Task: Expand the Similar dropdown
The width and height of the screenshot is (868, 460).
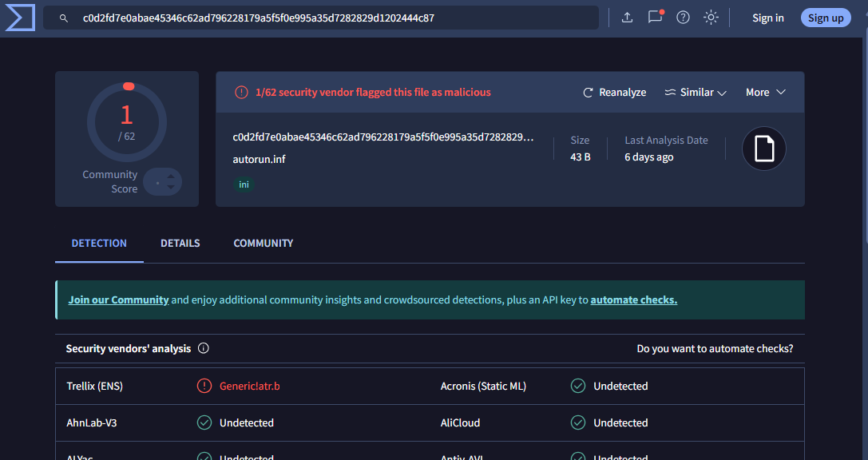Action: [x=696, y=93]
